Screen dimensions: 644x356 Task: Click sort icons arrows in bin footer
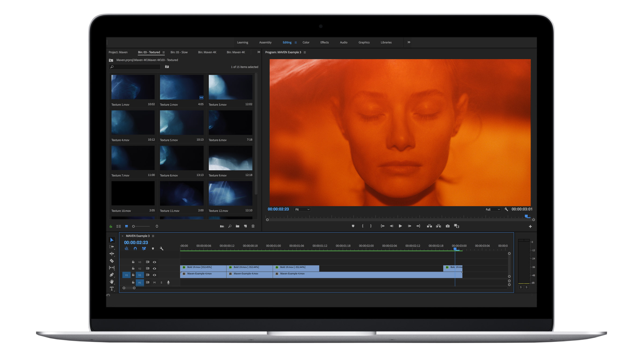coord(157,226)
